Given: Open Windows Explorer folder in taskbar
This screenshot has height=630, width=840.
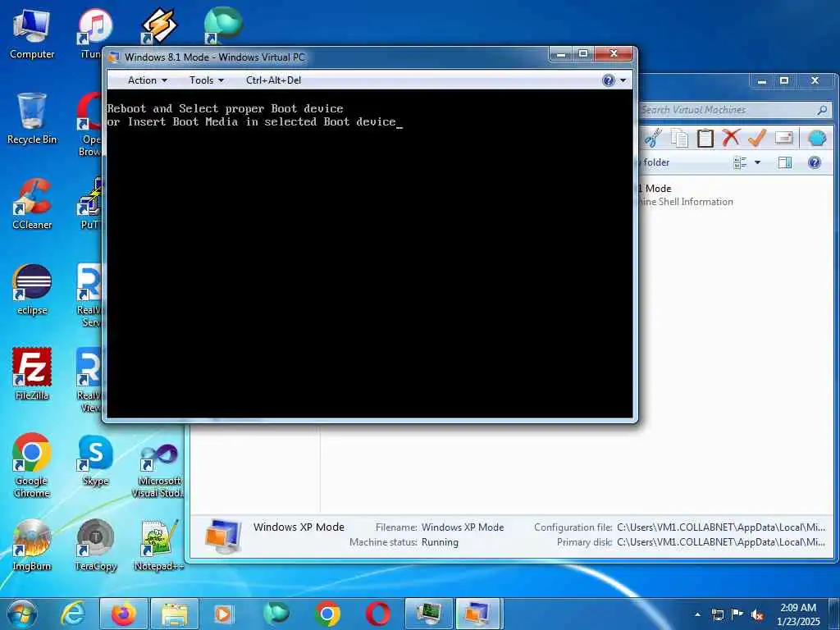Looking at the screenshot, I should pyautogui.click(x=175, y=614).
